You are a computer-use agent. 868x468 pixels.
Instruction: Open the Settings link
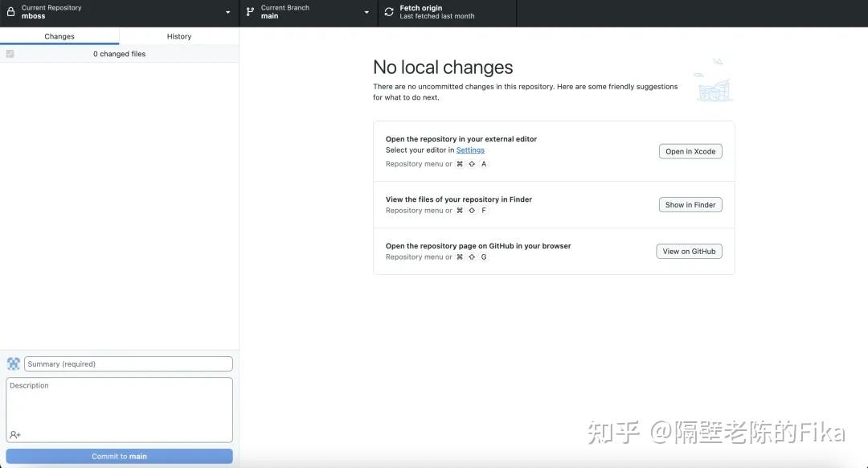pyautogui.click(x=470, y=150)
